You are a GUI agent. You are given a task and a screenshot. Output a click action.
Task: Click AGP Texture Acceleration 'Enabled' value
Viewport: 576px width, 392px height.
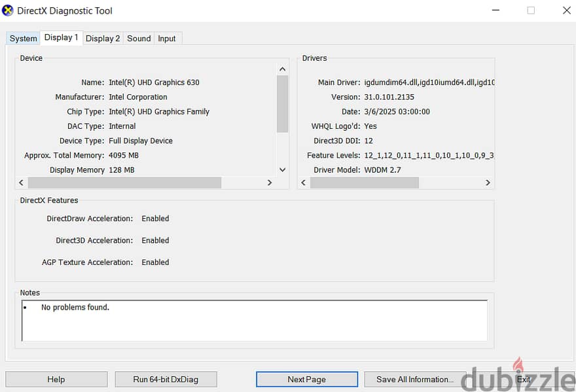[x=155, y=262]
